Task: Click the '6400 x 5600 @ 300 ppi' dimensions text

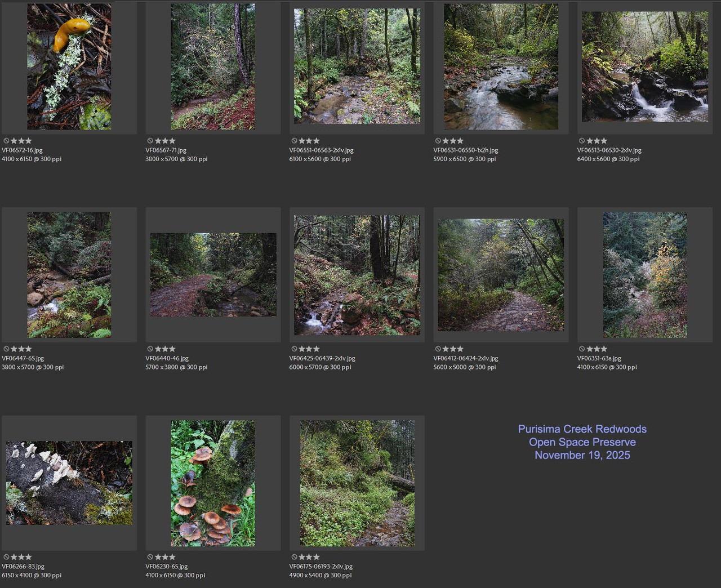Action: click(x=608, y=159)
